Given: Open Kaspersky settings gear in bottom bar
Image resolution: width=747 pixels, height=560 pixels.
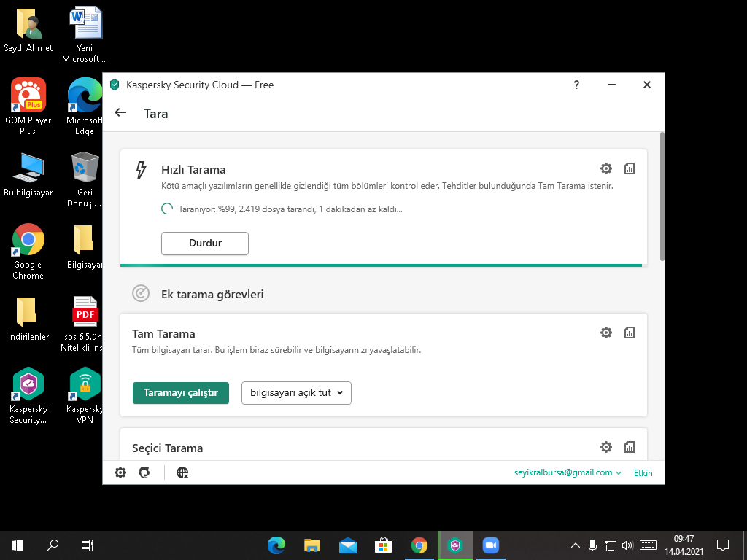Looking at the screenshot, I should click(120, 472).
